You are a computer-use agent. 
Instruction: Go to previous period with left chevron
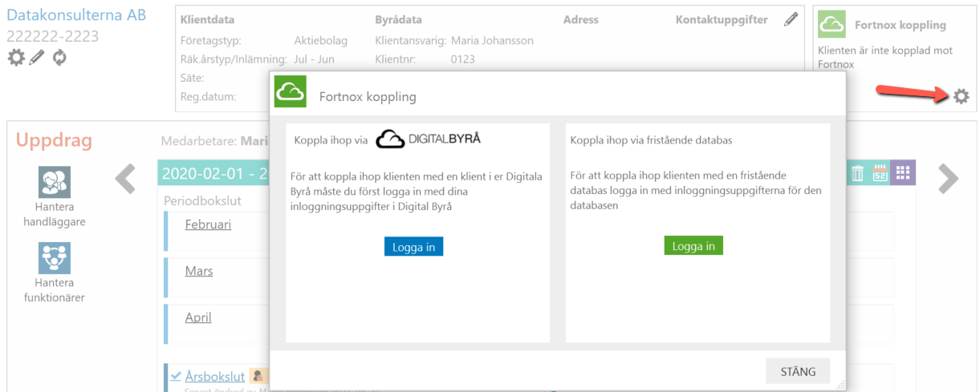pos(125,179)
